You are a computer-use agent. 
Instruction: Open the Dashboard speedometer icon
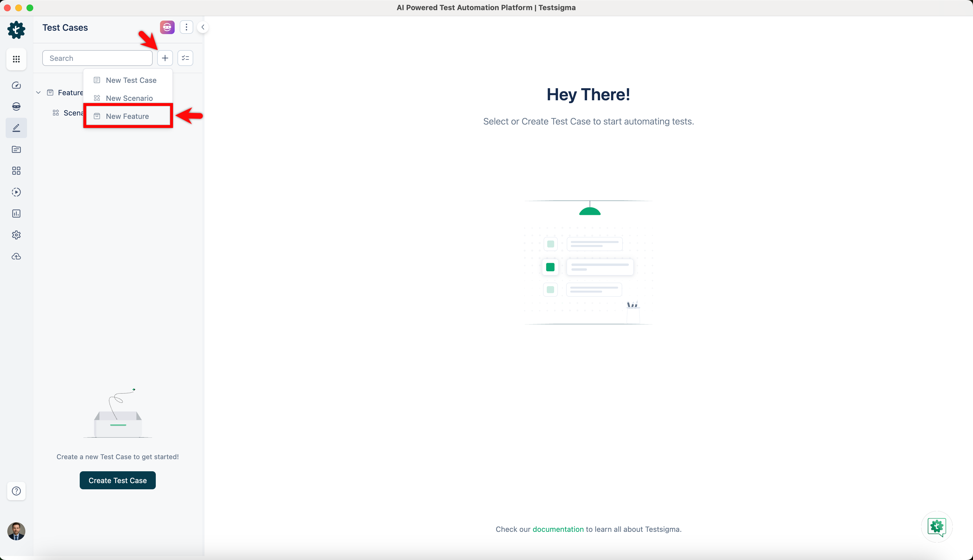(16, 85)
